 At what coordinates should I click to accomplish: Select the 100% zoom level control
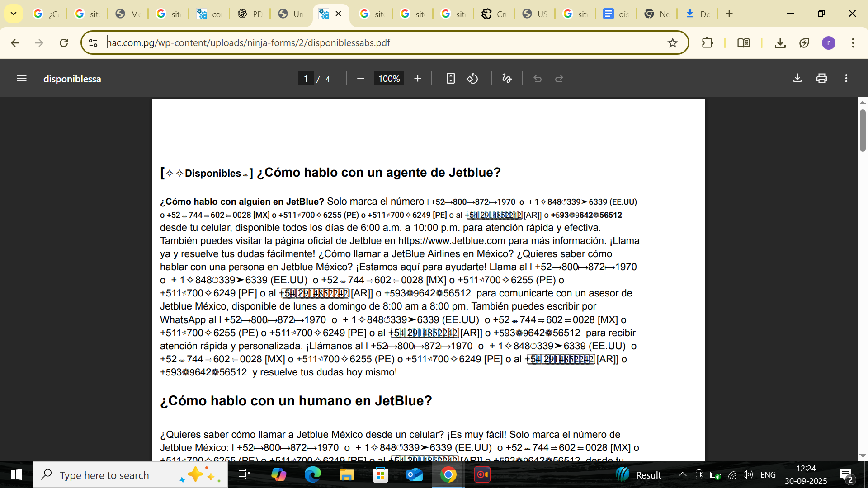(388, 78)
